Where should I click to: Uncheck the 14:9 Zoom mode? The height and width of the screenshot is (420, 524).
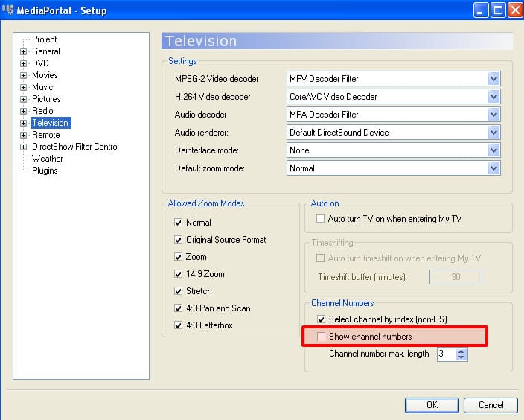tap(178, 274)
